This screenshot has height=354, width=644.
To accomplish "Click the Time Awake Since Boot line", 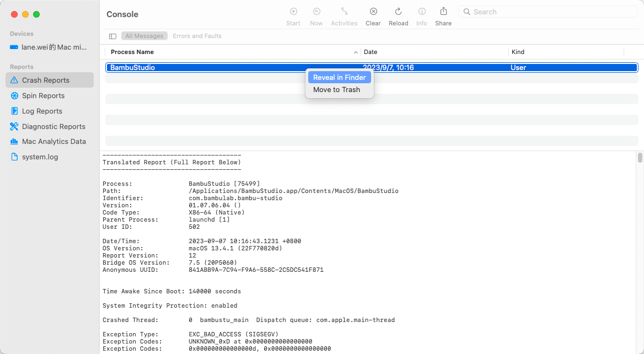I will [171, 291].
